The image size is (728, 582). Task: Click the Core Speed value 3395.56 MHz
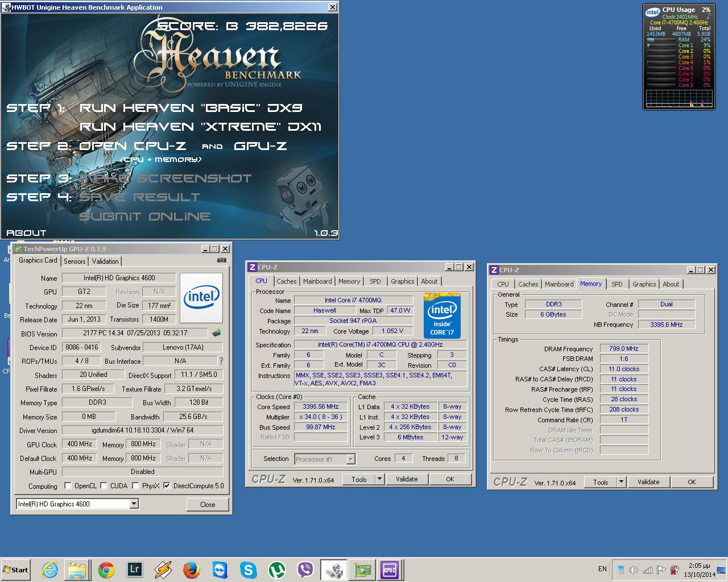coord(320,407)
